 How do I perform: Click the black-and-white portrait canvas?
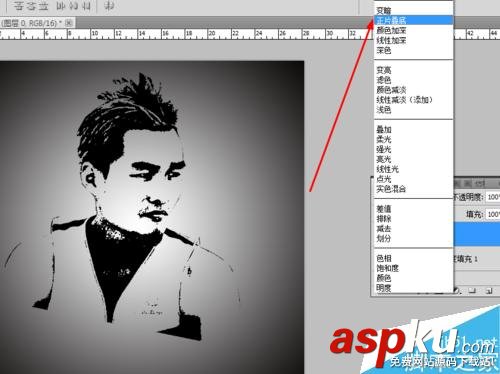(x=152, y=217)
